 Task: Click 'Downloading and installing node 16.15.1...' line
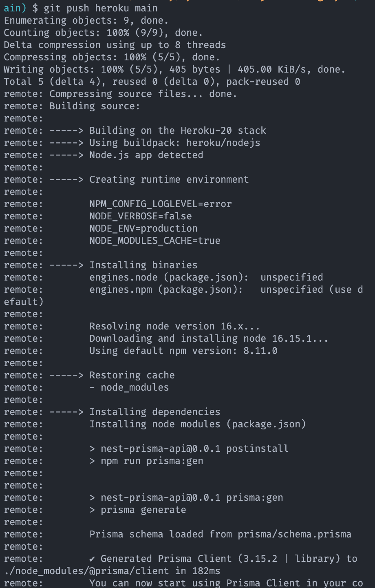[x=208, y=338]
